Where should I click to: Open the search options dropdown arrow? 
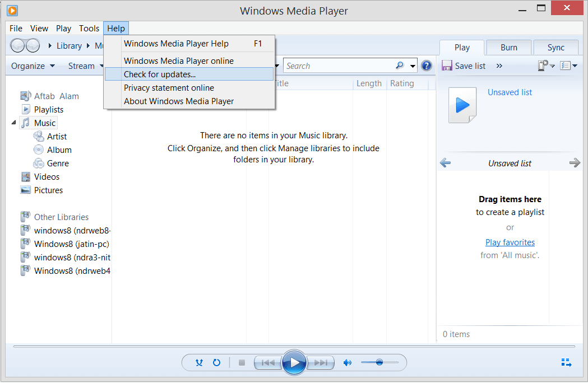[x=413, y=66]
